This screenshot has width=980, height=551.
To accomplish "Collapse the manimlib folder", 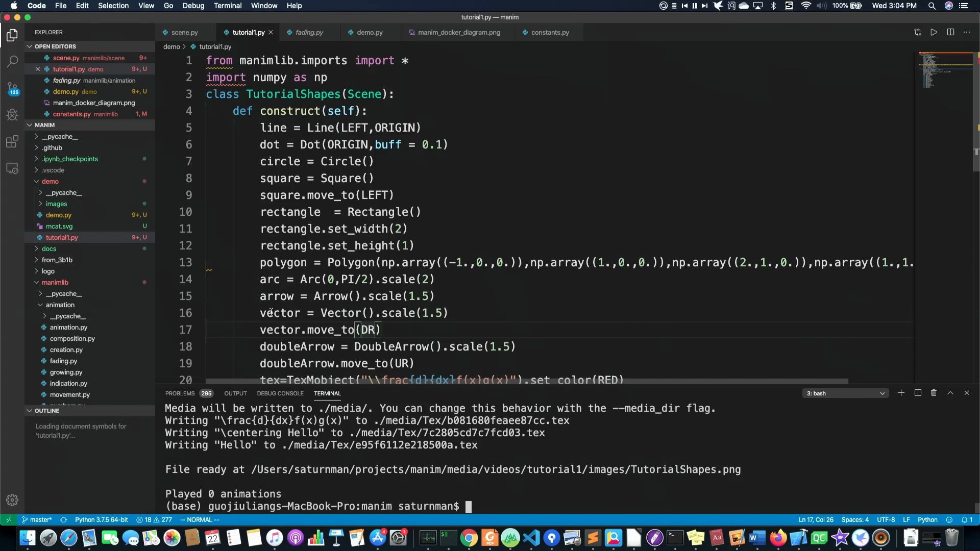I will [90, 283].
